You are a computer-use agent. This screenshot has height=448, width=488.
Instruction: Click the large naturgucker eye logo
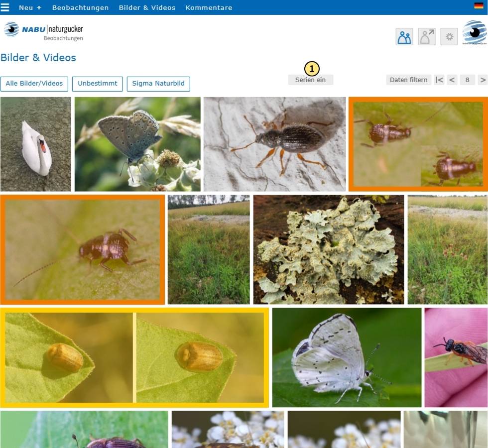point(475,32)
